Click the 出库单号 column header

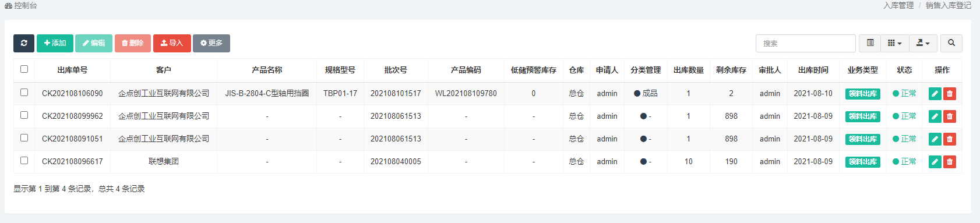73,70
